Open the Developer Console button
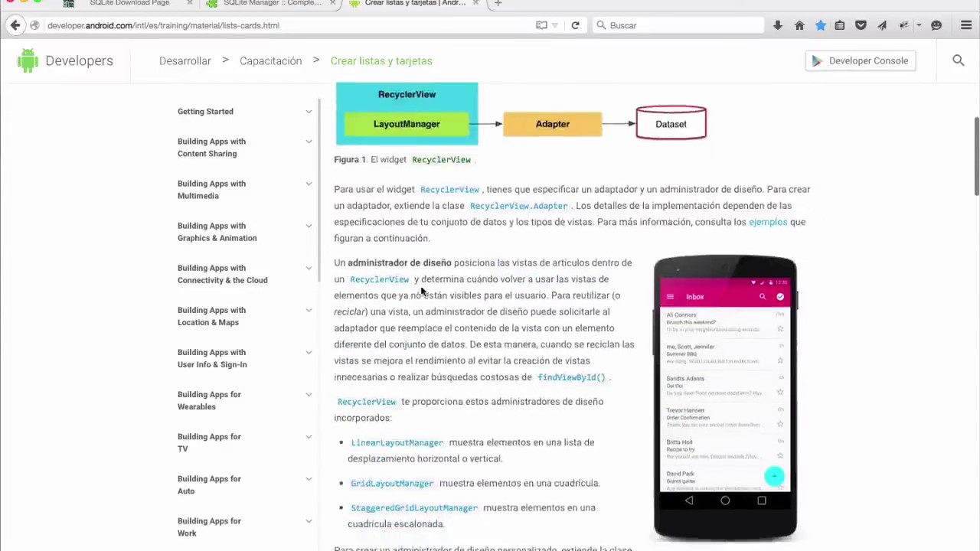This screenshot has height=551, width=980. click(x=861, y=60)
